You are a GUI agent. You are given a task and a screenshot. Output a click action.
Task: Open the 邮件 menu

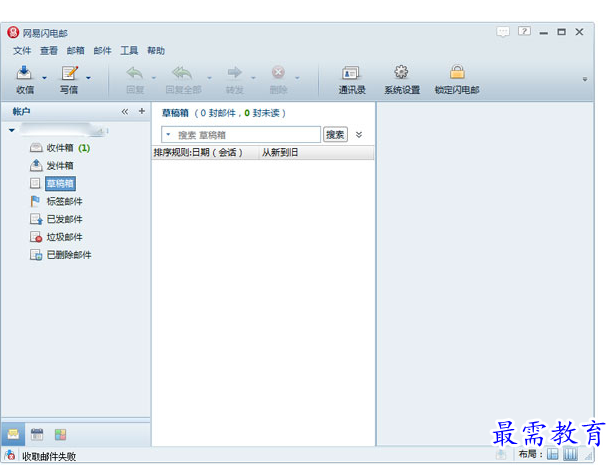(102, 51)
